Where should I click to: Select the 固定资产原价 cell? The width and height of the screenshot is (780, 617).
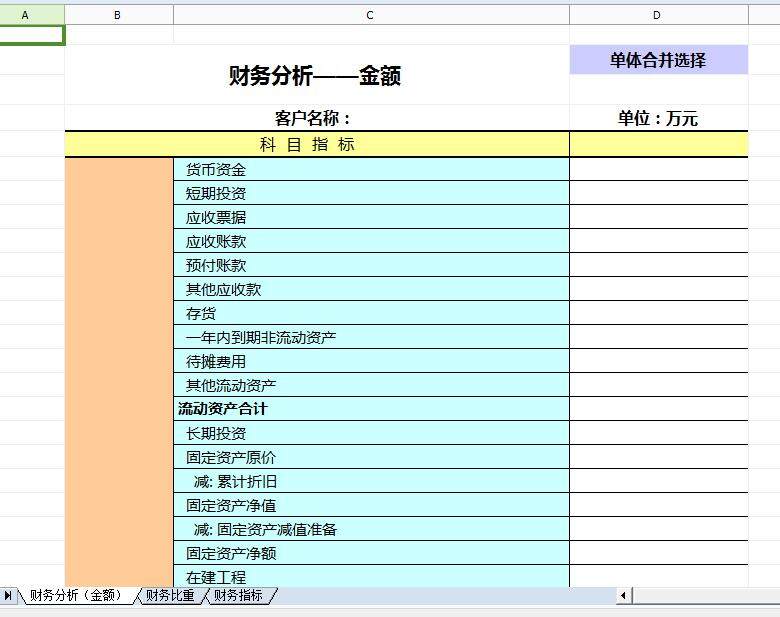[370, 458]
